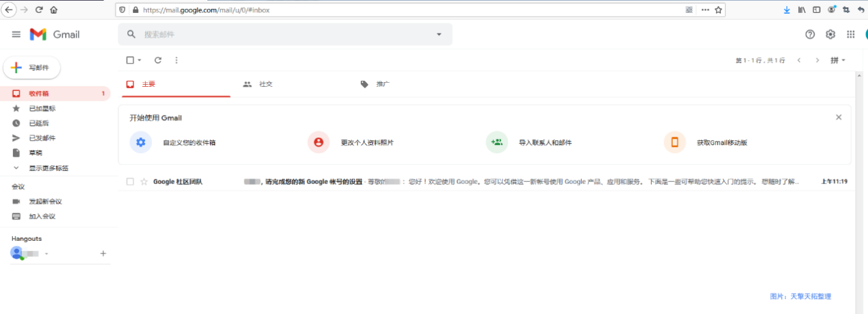Screen dimensions: 868x314
Task: Click the refresh inbox icon
Action: [158, 60]
